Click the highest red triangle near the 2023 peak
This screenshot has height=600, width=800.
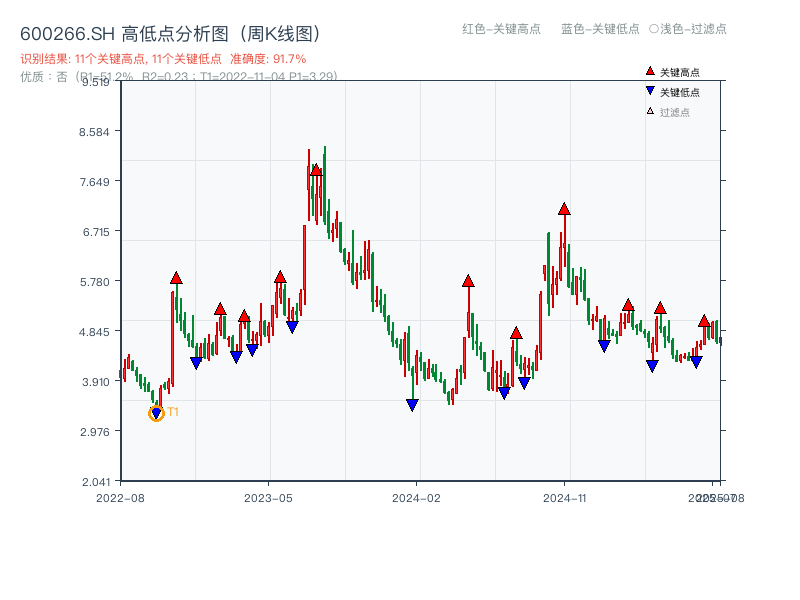tap(317, 169)
